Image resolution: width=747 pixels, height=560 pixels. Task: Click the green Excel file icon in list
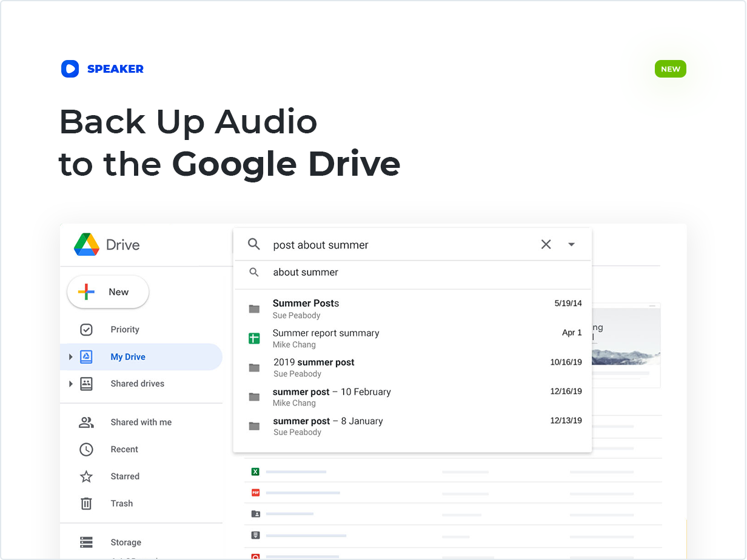coord(255,472)
